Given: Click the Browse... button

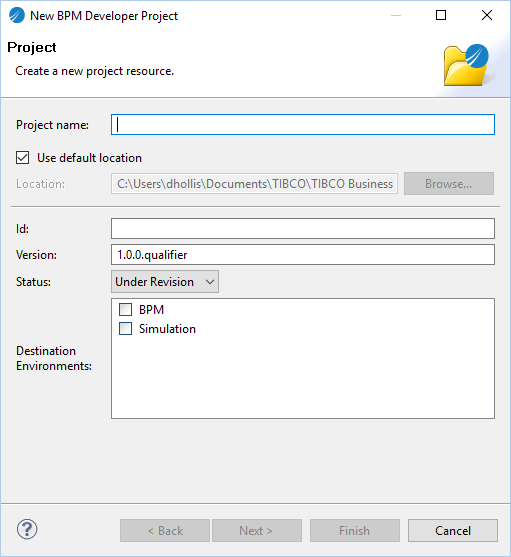Looking at the screenshot, I should [x=449, y=184].
